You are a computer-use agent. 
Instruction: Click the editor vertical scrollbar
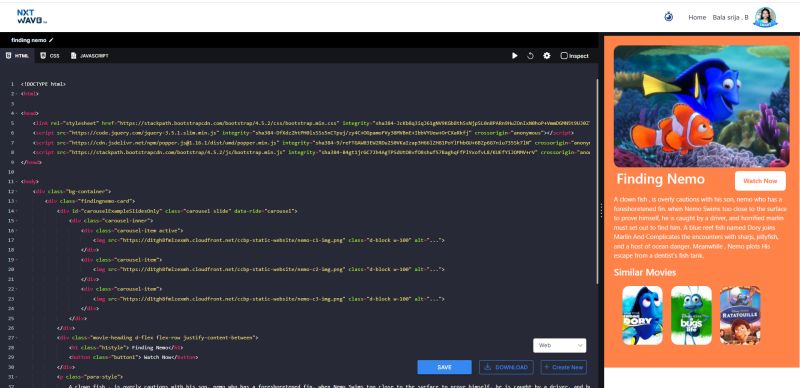pyautogui.click(x=597, y=181)
